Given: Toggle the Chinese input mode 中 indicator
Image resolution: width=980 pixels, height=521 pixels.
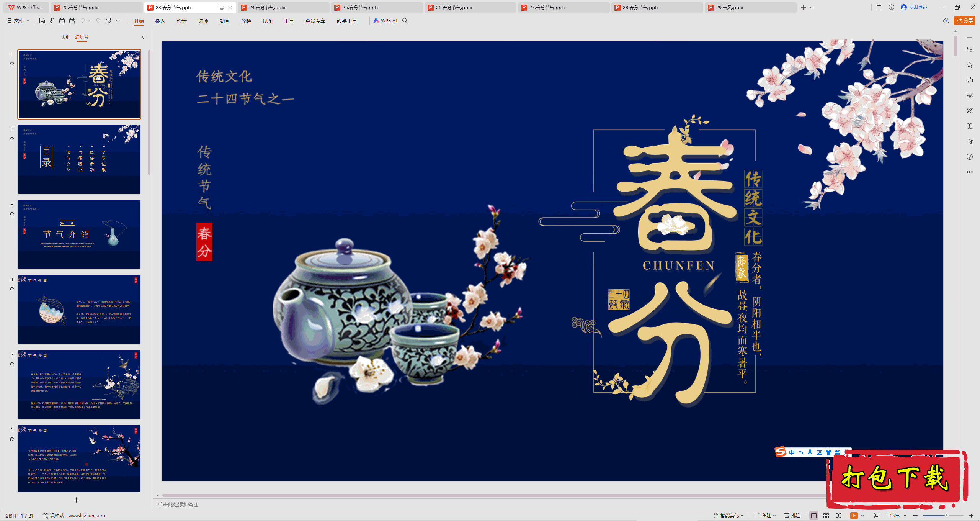Looking at the screenshot, I should click(792, 452).
